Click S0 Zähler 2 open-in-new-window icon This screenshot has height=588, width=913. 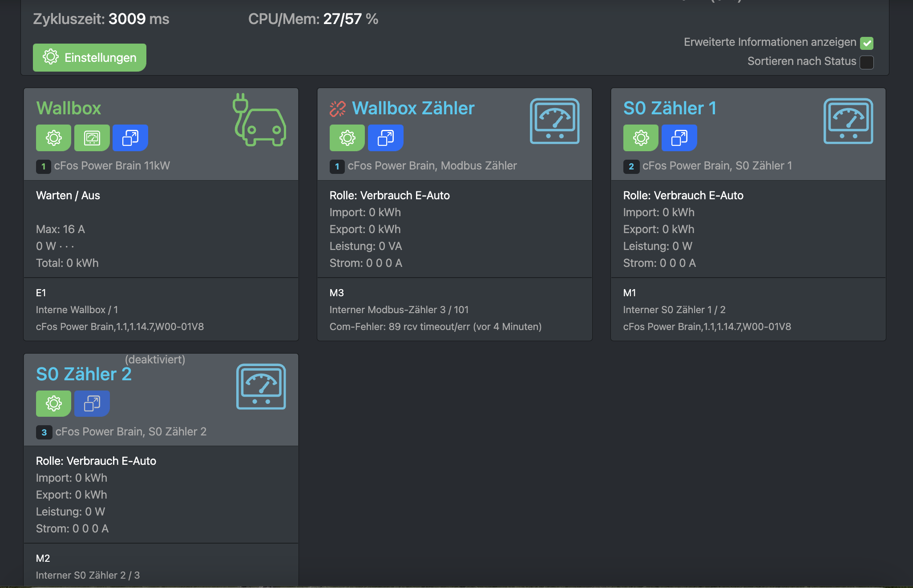pos(92,403)
